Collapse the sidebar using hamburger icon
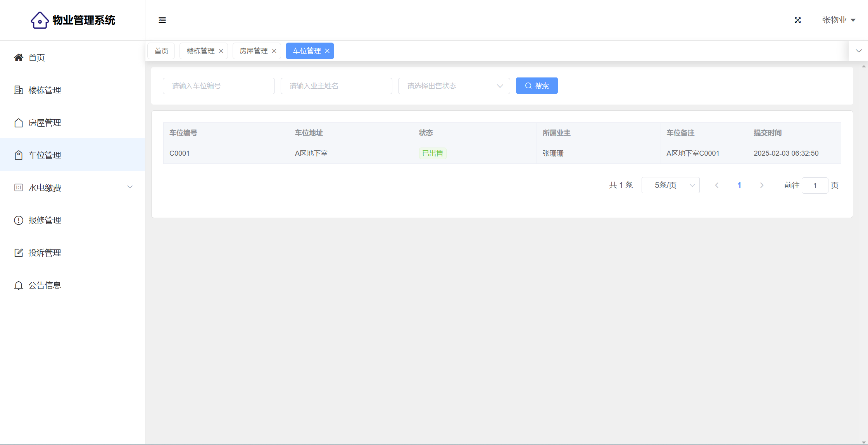This screenshot has width=868, height=445. pos(162,20)
